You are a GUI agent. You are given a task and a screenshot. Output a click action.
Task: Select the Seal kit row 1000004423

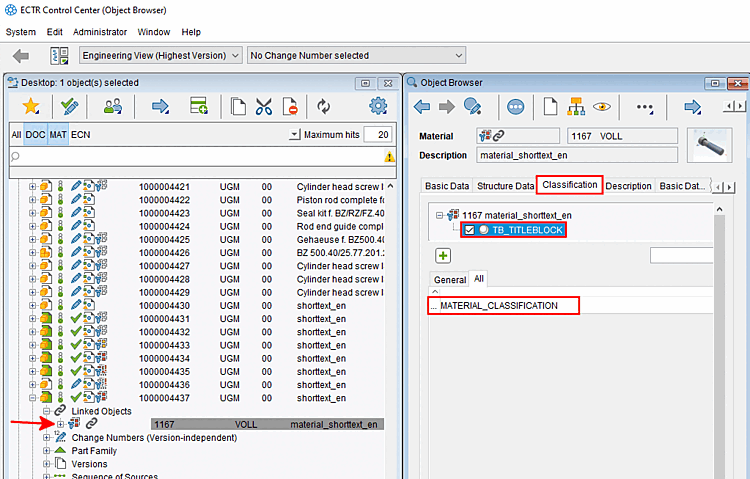[206, 213]
